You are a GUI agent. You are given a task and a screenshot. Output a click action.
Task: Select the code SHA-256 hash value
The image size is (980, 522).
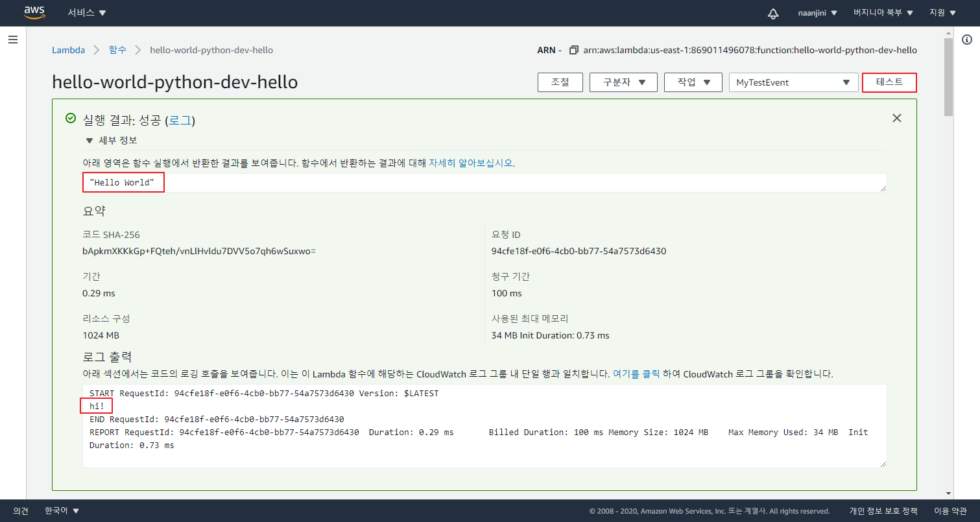pyautogui.click(x=199, y=251)
